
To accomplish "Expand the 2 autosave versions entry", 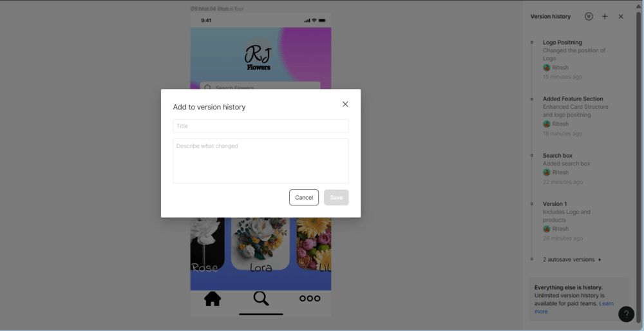I will pos(572,260).
